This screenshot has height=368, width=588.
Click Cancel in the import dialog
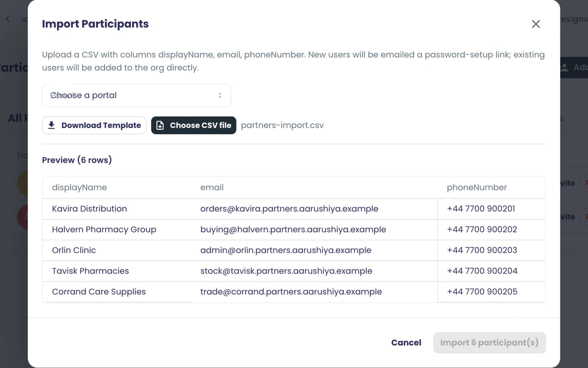[x=406, y=343]
